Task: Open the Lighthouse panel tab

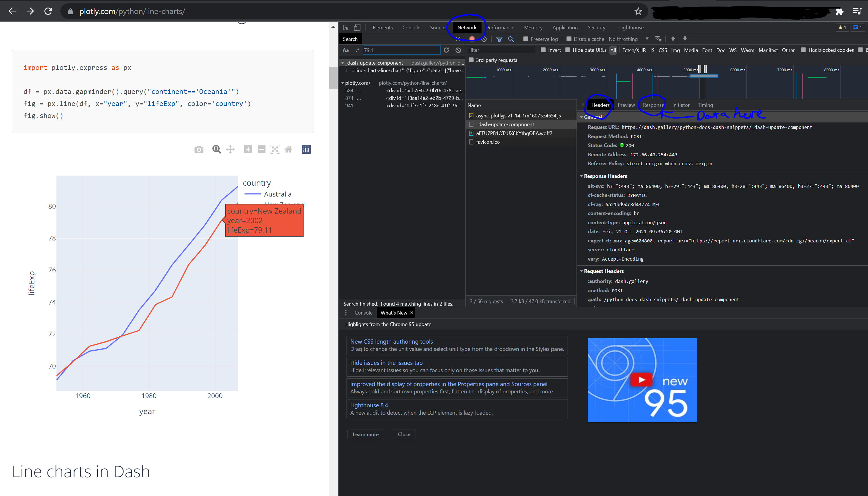Action: (631, 28)
